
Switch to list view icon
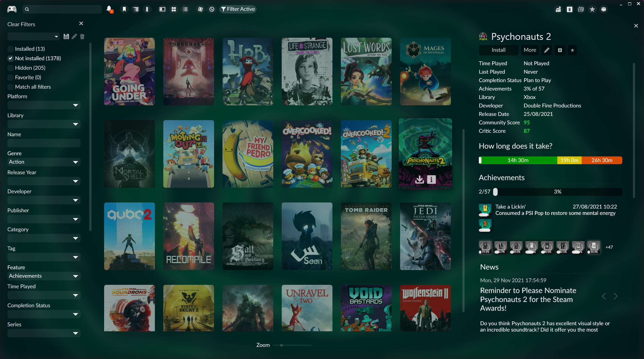[x=185, y=9]
